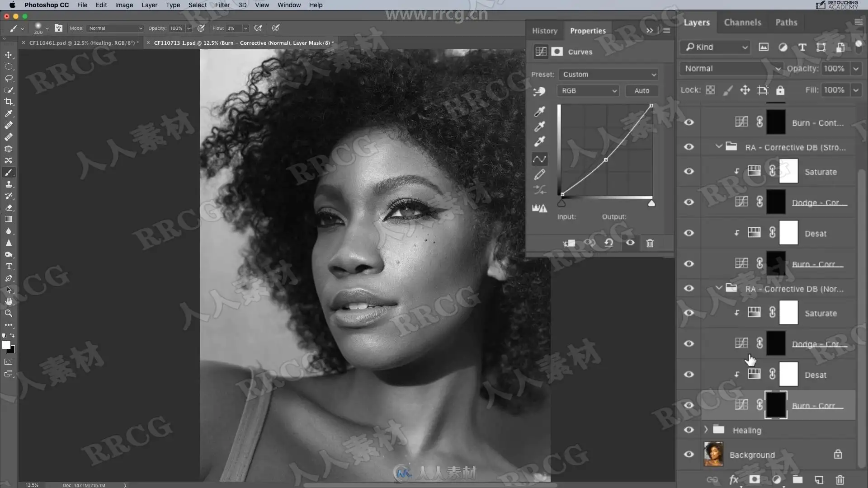Expand the Healing layer group
Viewport: 868px width, 488px height.
[706, 430]
